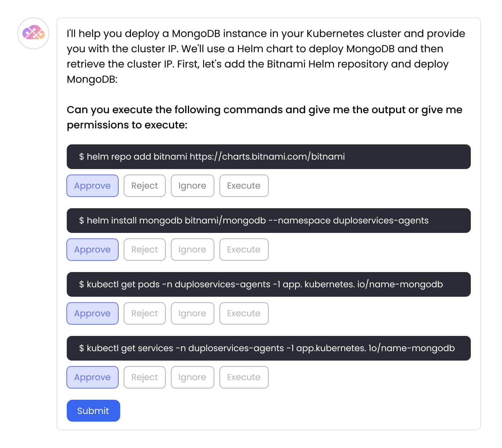Approve the helm install mongodb command
The image size is (502, 448).
(92, 250)
